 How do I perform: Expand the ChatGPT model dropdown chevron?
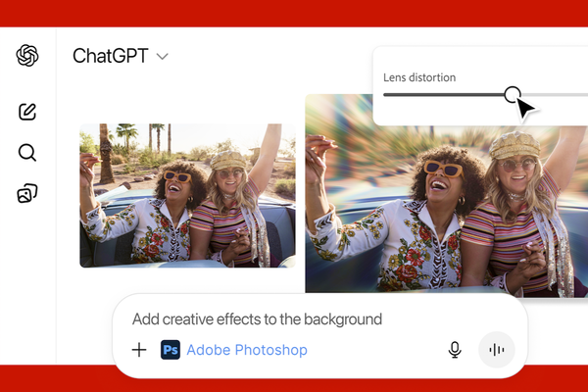[x=163, y=57]
